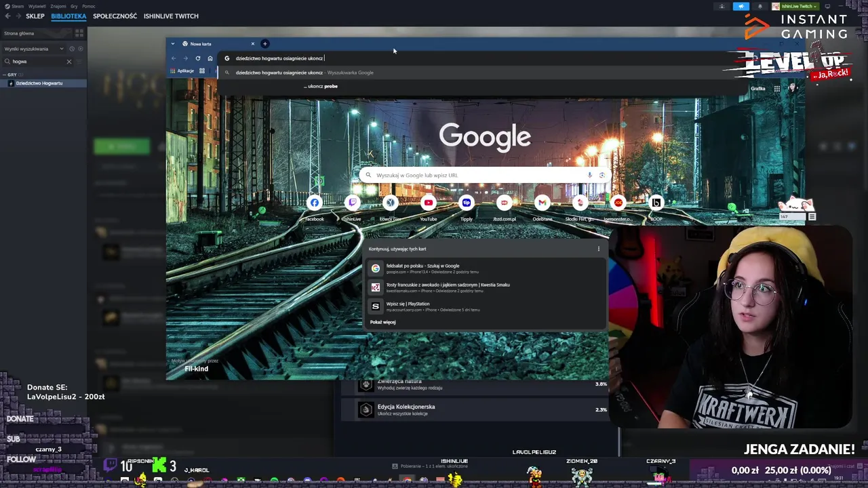The width and height of the screenshot is (868, 488).
Task: Open the Grafika link on the new tab
Action: 757,88
